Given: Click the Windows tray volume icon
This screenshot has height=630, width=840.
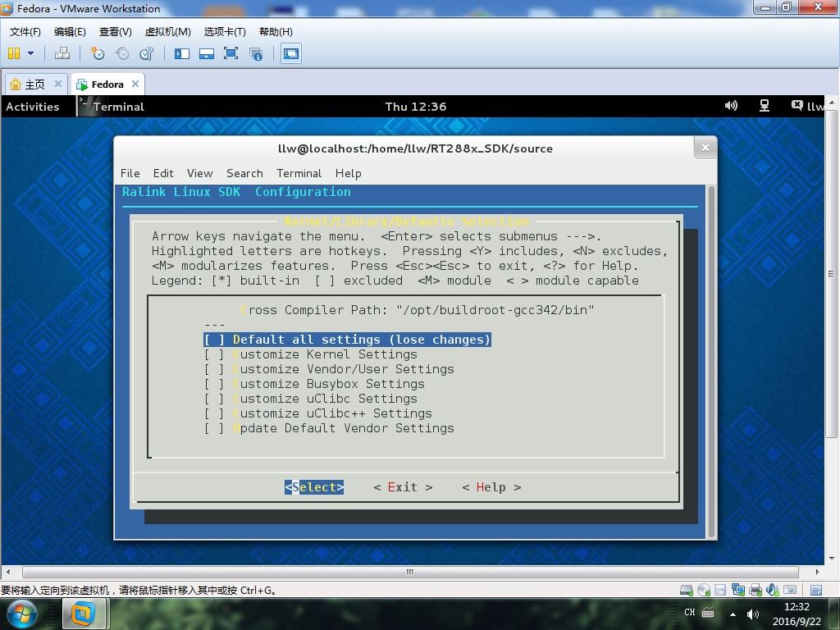Looking at the screenshot, I should (753, 614).
